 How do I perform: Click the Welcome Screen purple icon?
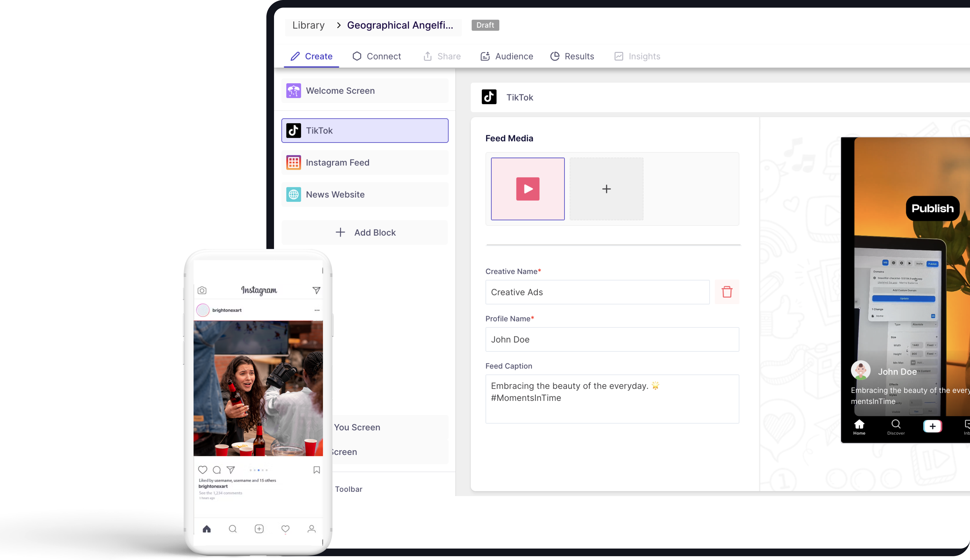point(294,91)
